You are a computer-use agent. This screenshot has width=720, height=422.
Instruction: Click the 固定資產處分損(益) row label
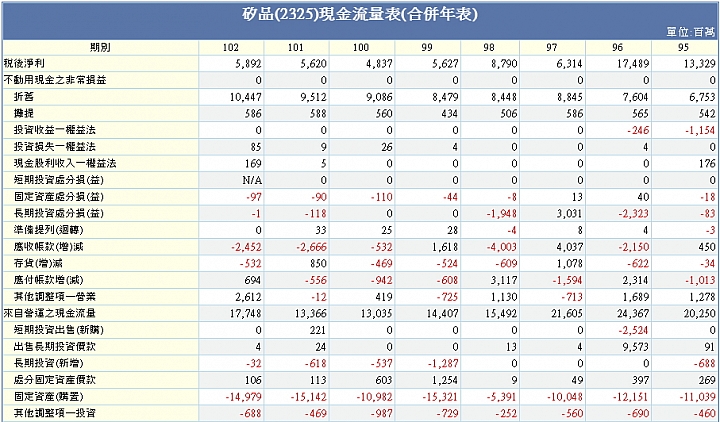pyautogui.click(x=59, y=197)
